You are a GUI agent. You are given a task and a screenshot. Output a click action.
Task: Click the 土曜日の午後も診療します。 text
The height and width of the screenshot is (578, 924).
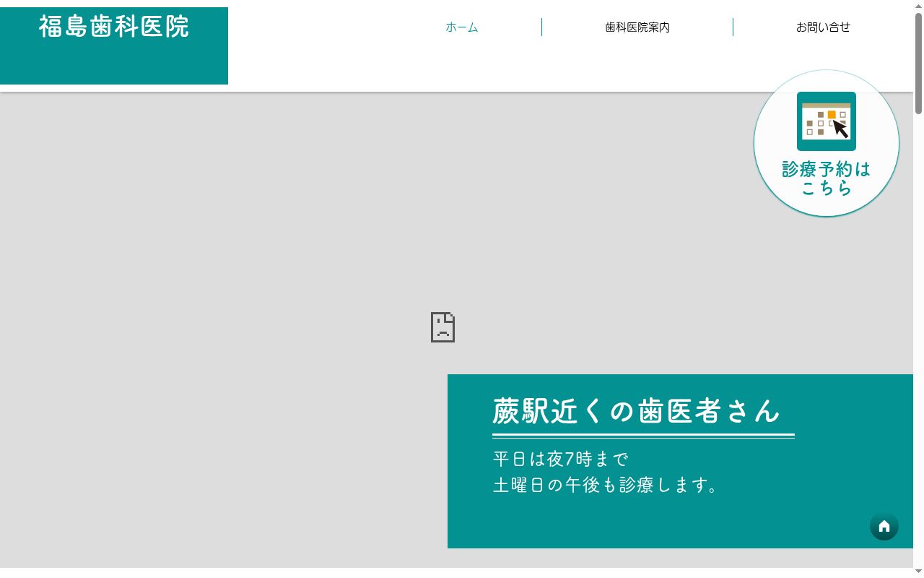pos(605,485)
